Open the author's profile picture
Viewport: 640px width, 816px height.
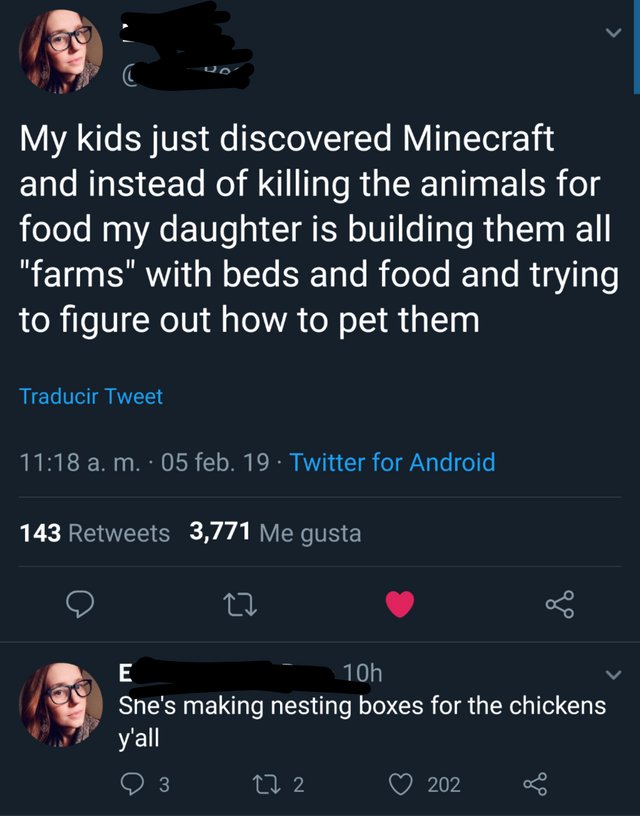61,53
